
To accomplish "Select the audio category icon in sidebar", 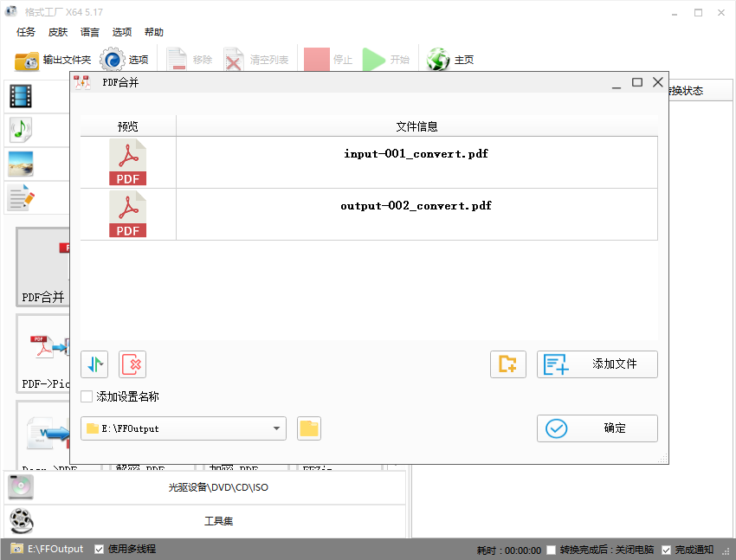I will [x=20, y=130].
